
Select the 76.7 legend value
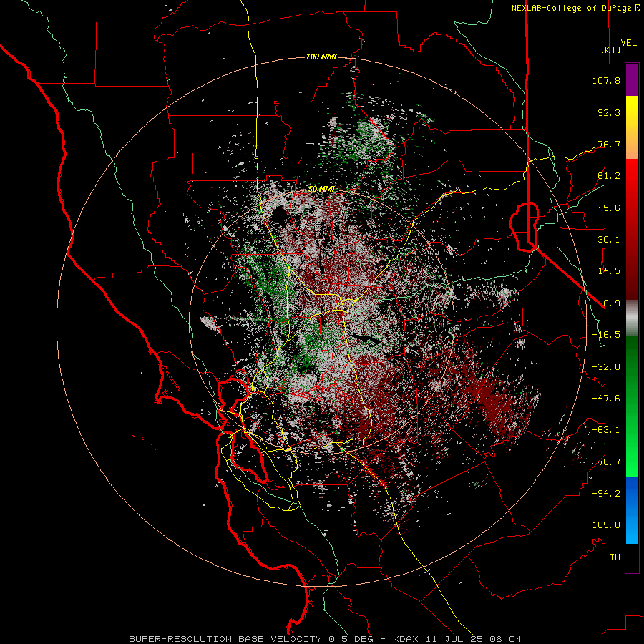[609, 144]
